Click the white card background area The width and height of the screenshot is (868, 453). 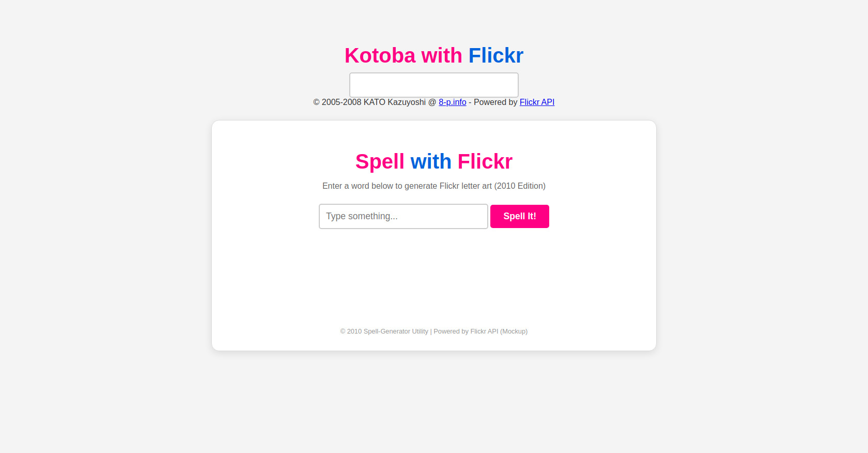[433, 279]
